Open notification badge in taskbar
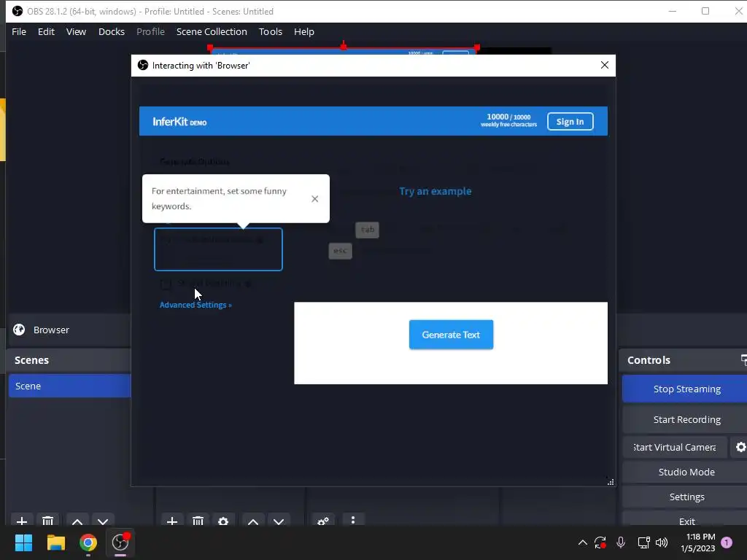 (x=727, y=542)
